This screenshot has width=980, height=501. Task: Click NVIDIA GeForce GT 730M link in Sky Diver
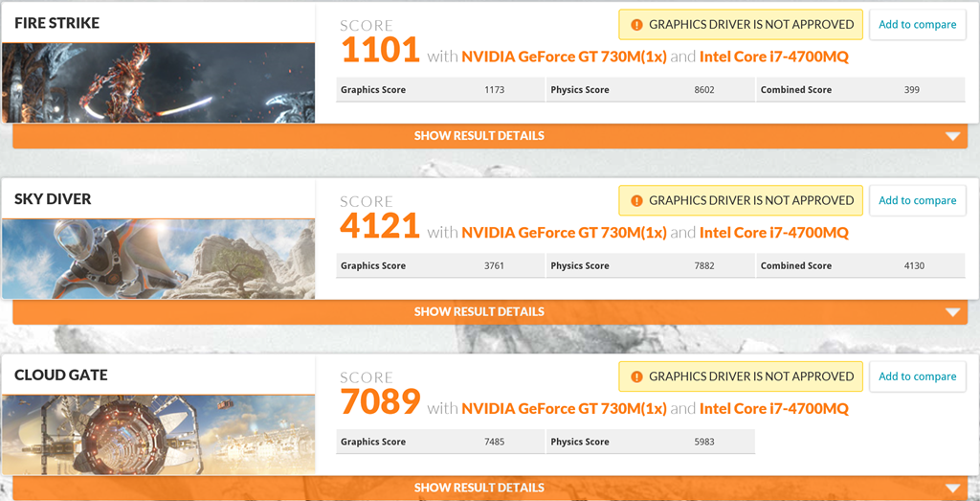(564, 233)
